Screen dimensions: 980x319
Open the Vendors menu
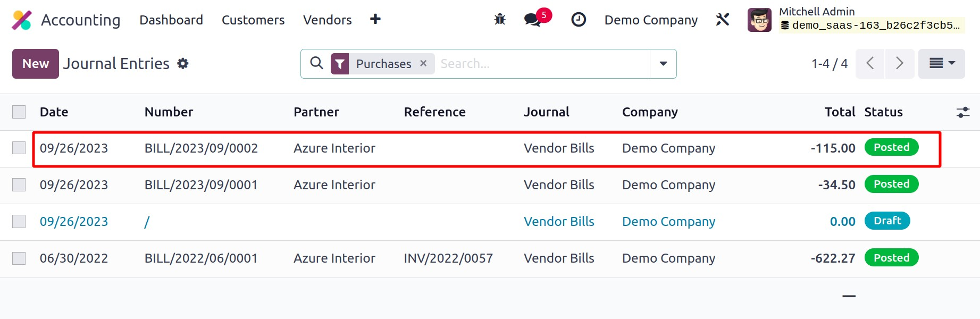tap(327, 20)
